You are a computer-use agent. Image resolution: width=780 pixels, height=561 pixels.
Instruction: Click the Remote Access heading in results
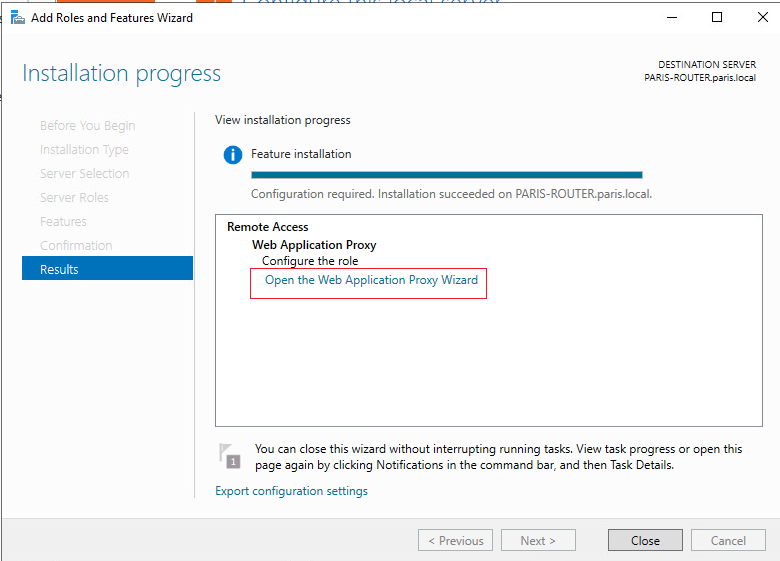(268, 227)
